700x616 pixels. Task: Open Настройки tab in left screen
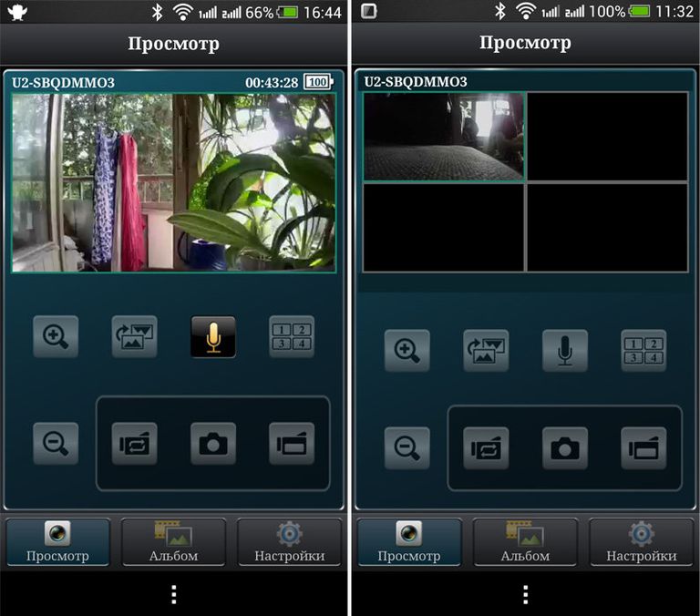[x=289, y=542]
